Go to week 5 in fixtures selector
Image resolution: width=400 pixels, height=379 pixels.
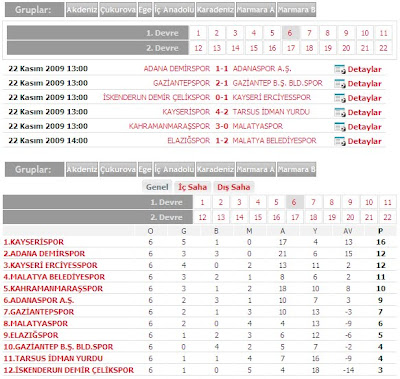[x=272, y=33]
